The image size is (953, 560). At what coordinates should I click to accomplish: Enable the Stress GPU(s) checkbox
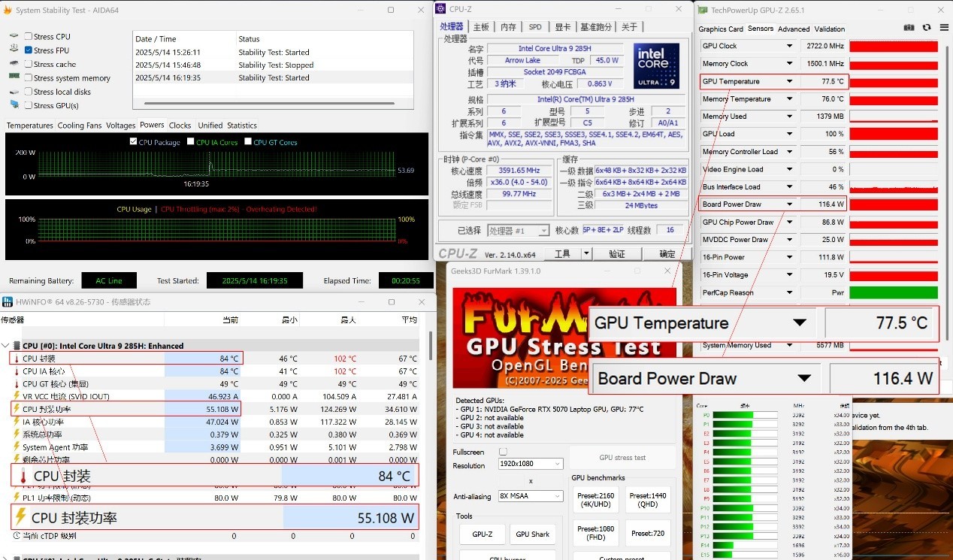pos(28,106)
